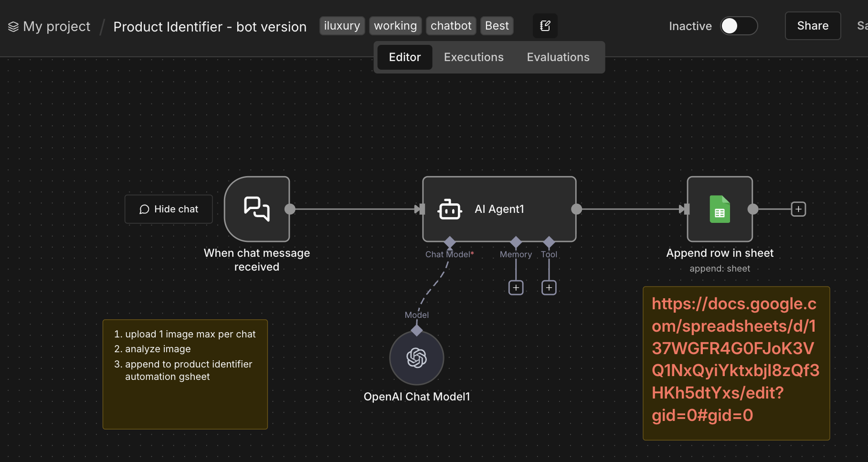Select the instructions sticky note with upload steps
The width and height of the screenshot is (868, 462).
185,374
